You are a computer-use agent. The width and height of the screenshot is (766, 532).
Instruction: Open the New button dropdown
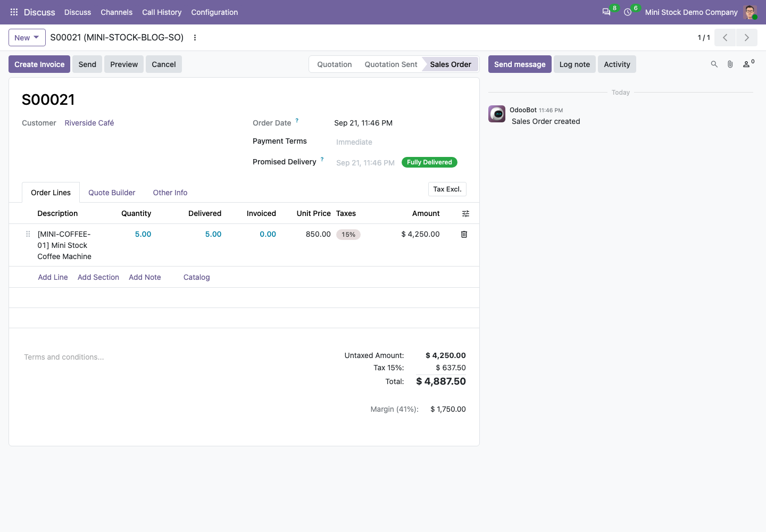tap(27, 38)
